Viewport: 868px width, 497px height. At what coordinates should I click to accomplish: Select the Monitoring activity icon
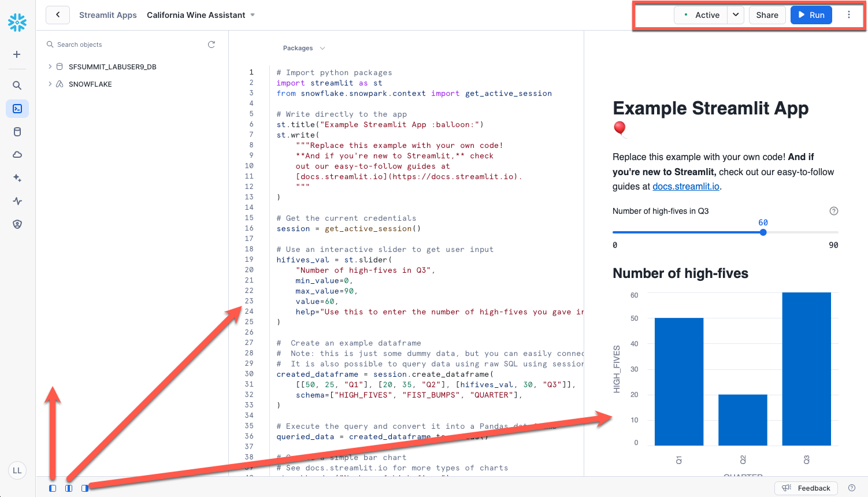17,201
